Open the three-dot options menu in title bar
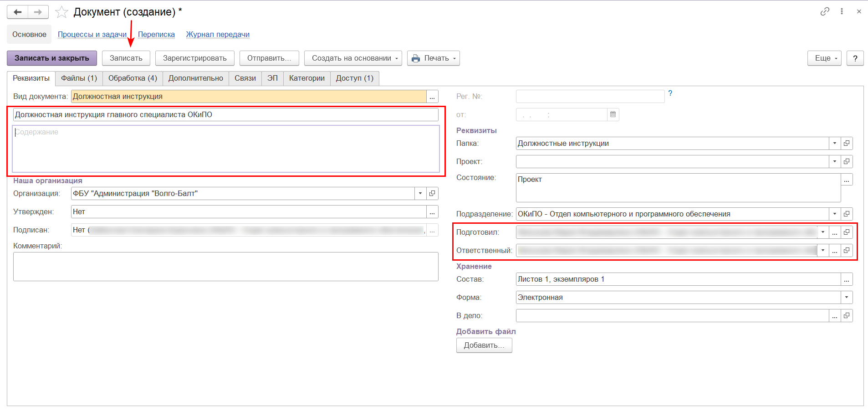Screen dimensions: 868x412 pyautogui.click(x=842, y=11)
